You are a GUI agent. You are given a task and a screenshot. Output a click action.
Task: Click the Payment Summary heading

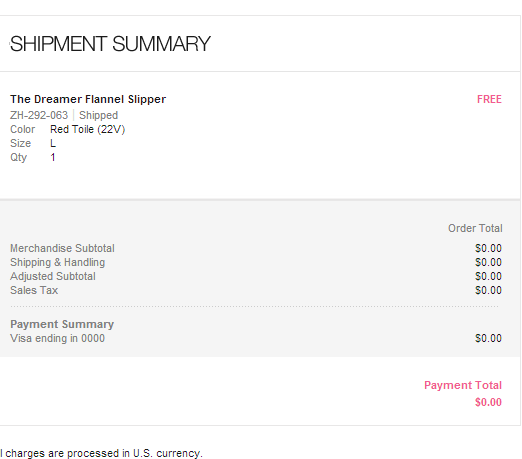tap(62, 324)
